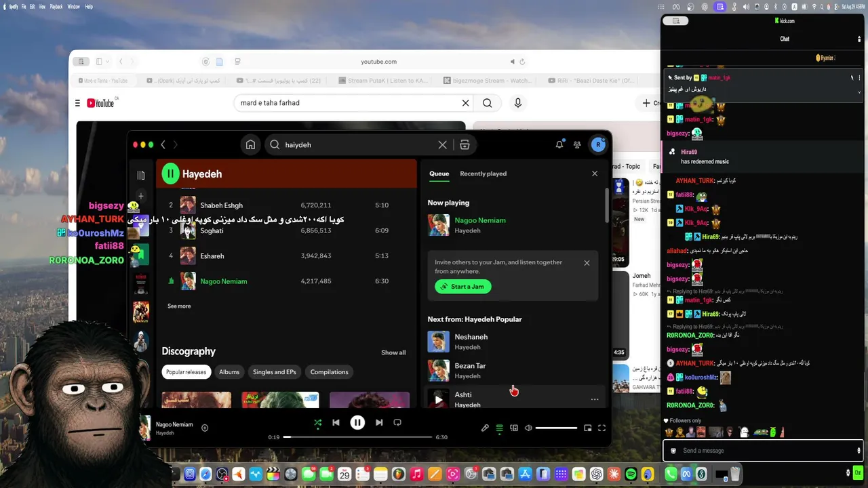The image size is (868, 488).
Task: Enter Spotify full screen mode
Action: [x=601, y=428]
